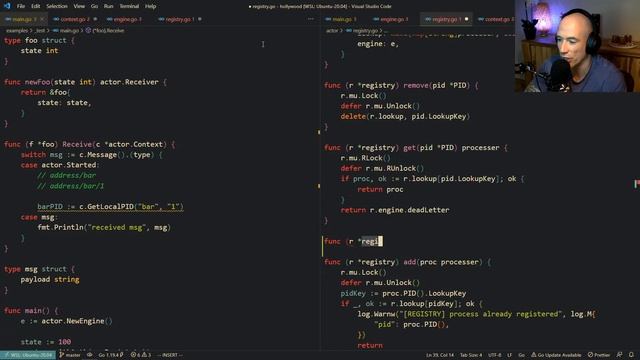640x360 pixels.
Task: Switch to context.go tab in right editor
Action: pos(495,19)
